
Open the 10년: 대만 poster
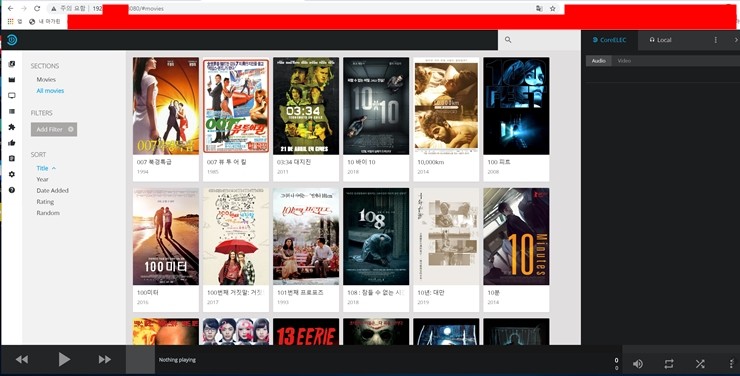coord(446,236)
